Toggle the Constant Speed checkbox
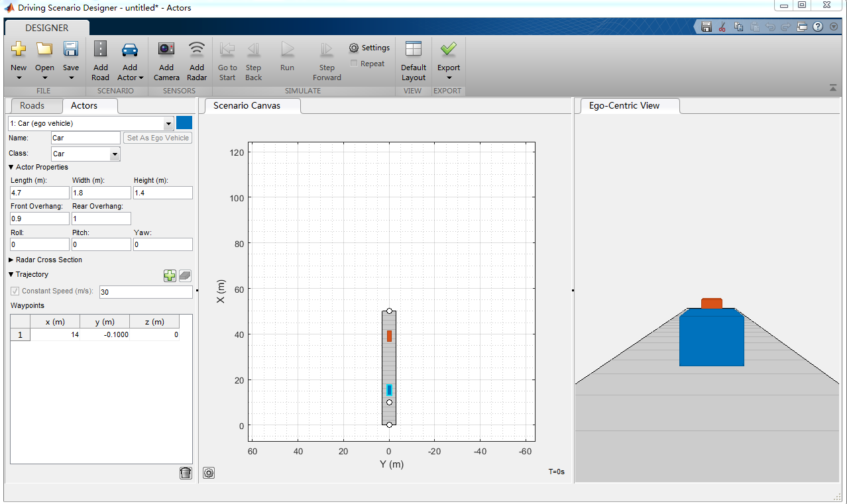Viewport: 847px width, 504px height. 15,291
